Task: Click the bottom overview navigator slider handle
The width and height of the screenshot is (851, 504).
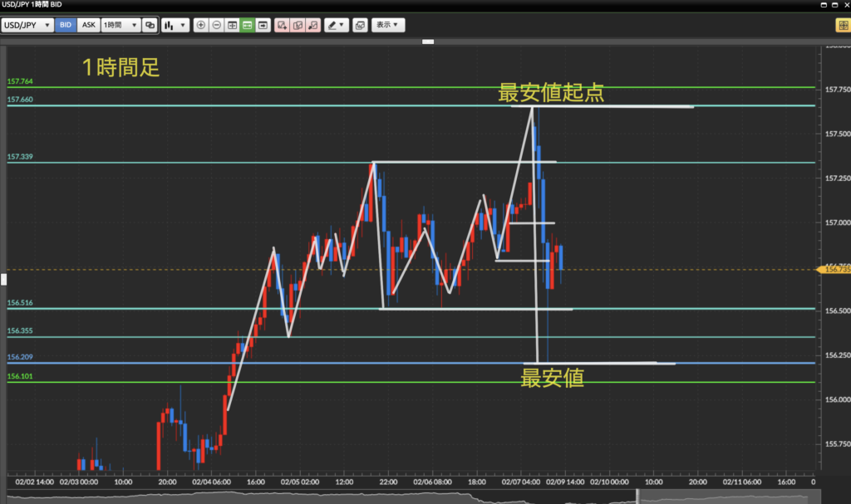Action: (637, 496)
